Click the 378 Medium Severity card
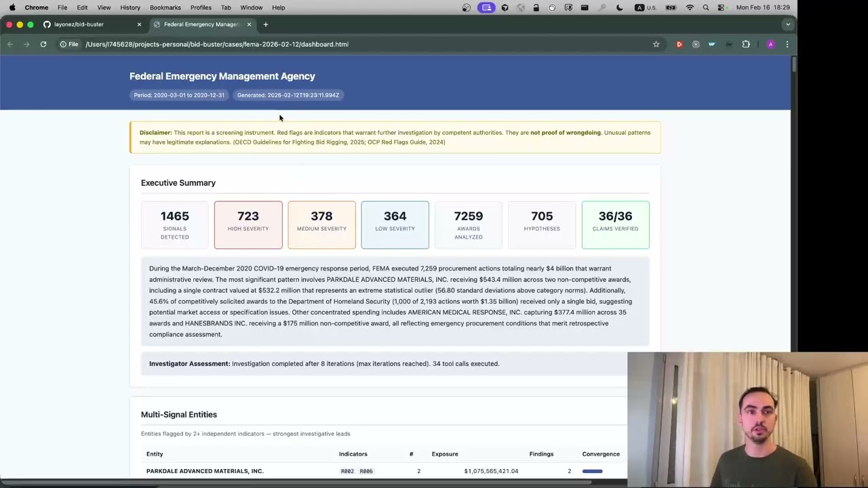The height and width of the screenshot is (488, 868). pyautogui.click(x=321, y=225)
